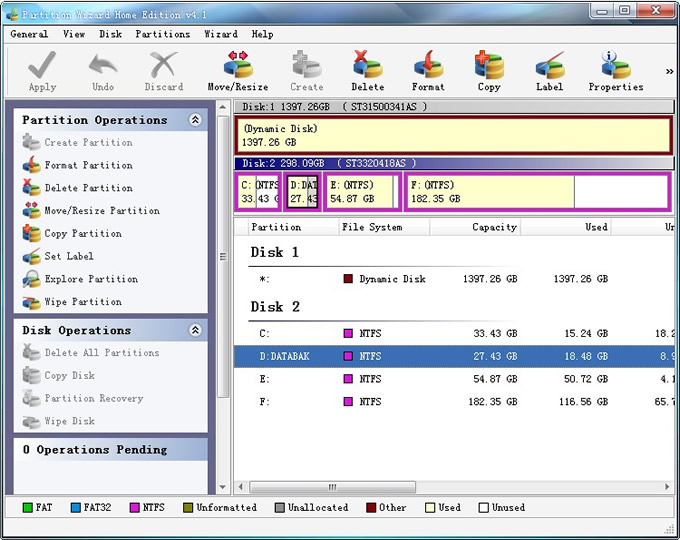Viewport: 680px width, 540px height.
Task: Click the Copy toolbar icon
Action: 489,65
